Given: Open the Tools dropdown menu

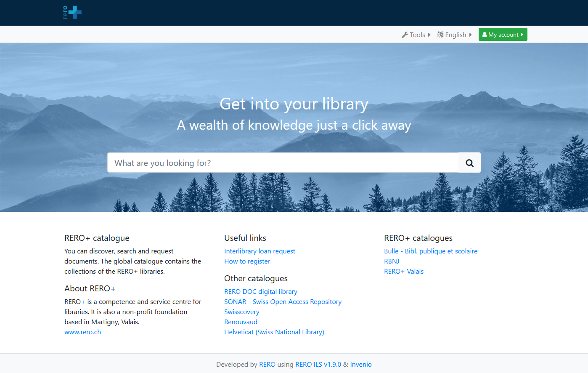Looking at the screenshot, I should click(416, 35).
